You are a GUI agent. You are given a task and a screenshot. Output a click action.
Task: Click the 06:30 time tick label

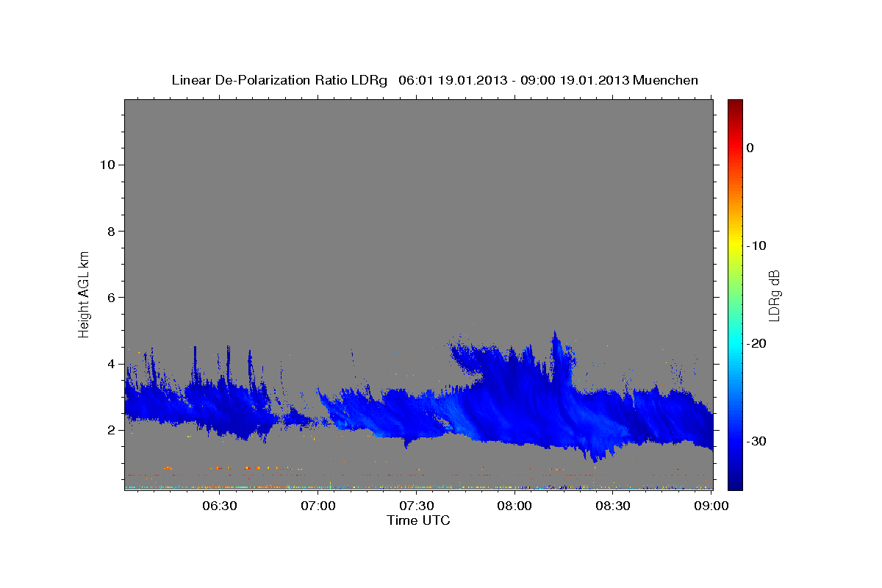(x=219, y=506)
